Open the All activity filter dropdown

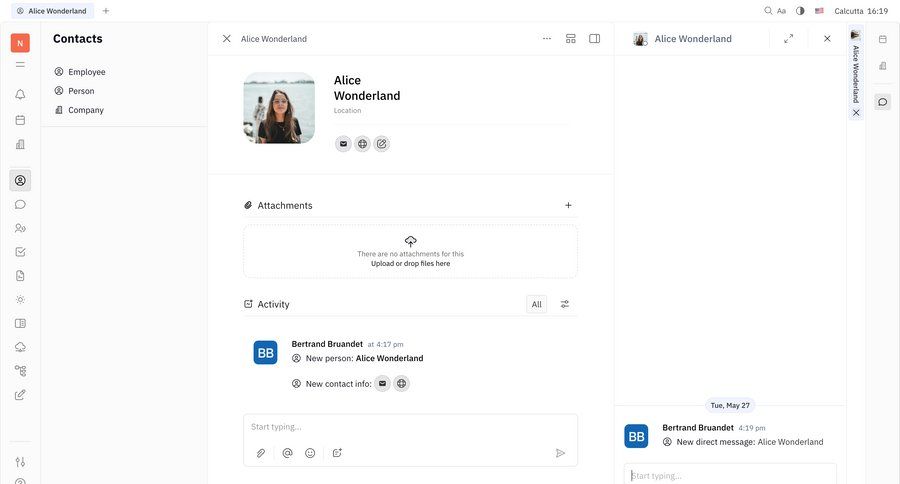(536, 304)
